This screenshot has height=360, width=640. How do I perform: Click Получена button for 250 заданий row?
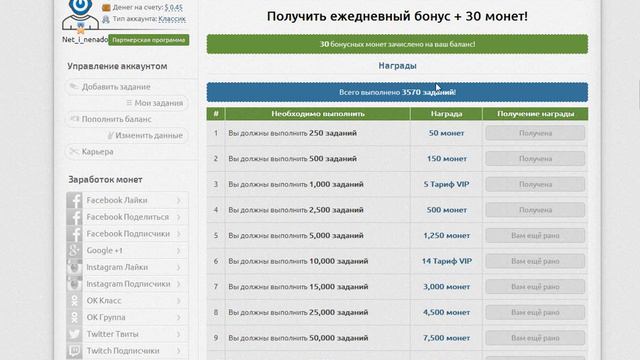(x=535, y=133)
